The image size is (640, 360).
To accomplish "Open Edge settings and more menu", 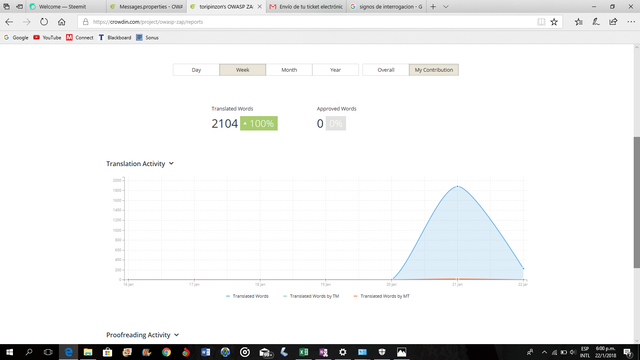I will 631,22.
